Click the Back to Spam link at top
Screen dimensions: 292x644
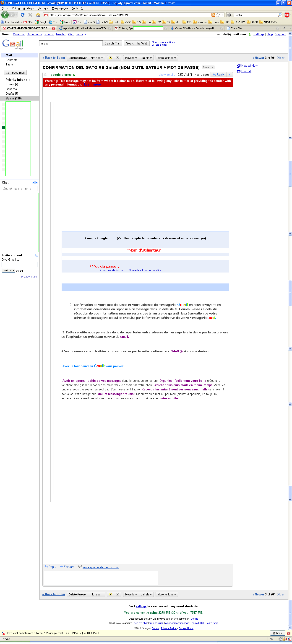coord(54,58)
